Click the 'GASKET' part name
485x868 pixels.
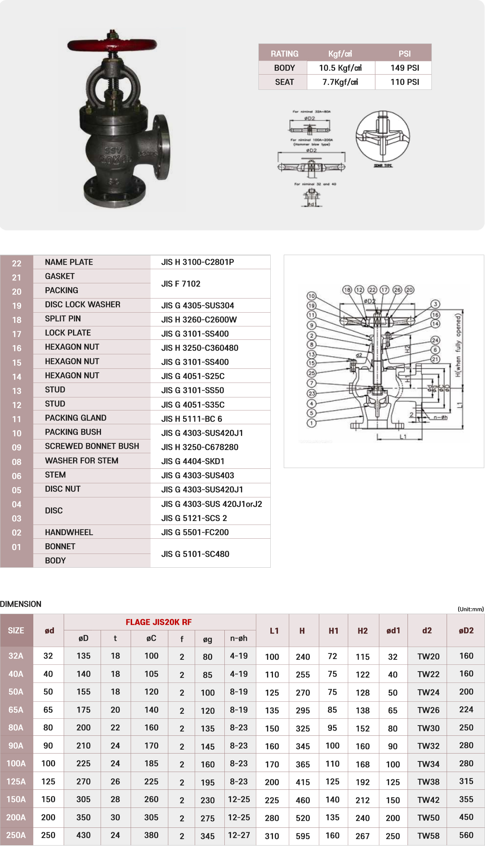point(60,276)
